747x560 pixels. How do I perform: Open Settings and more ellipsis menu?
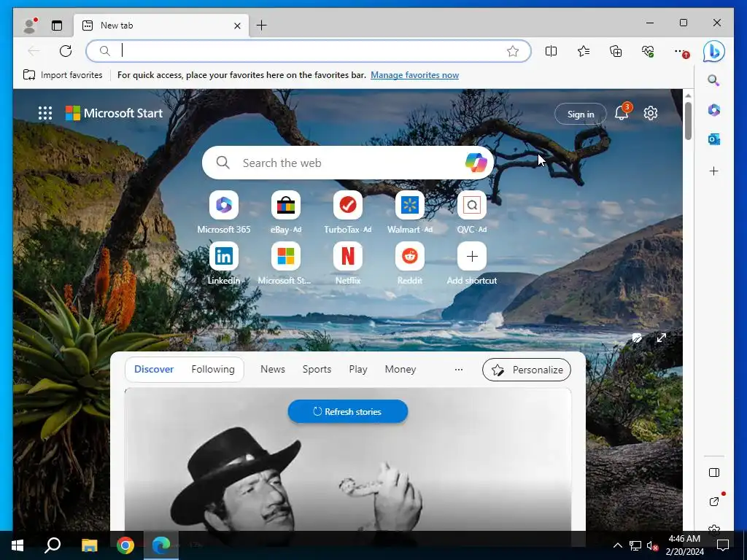(681, 51)
